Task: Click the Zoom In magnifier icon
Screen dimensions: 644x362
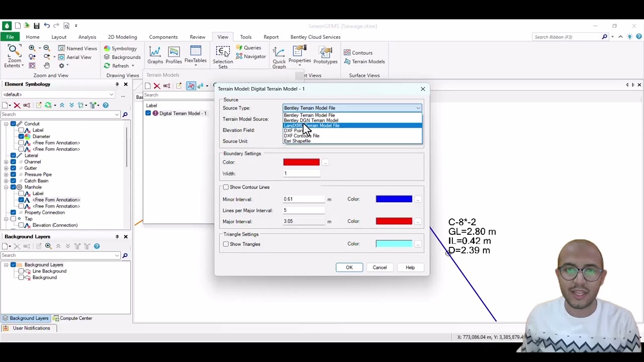Action: [32, 48]
